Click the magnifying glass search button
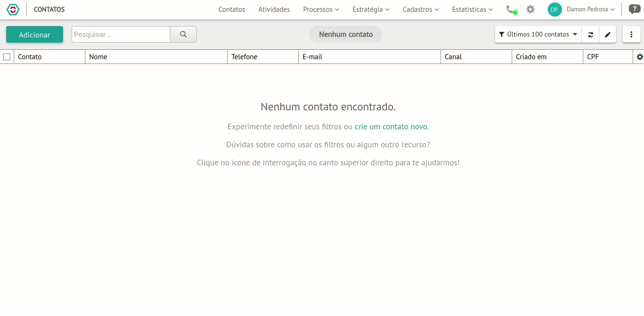644x316 pixels. (x=184, y=35)
